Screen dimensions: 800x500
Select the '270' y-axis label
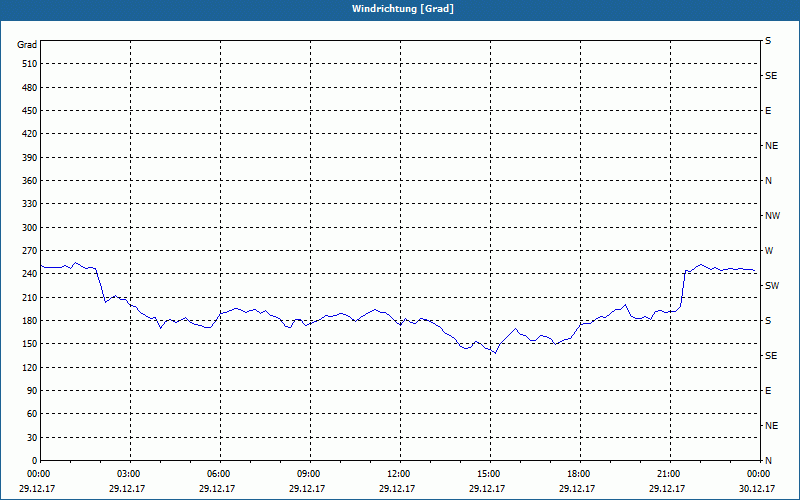click(30, 251)
